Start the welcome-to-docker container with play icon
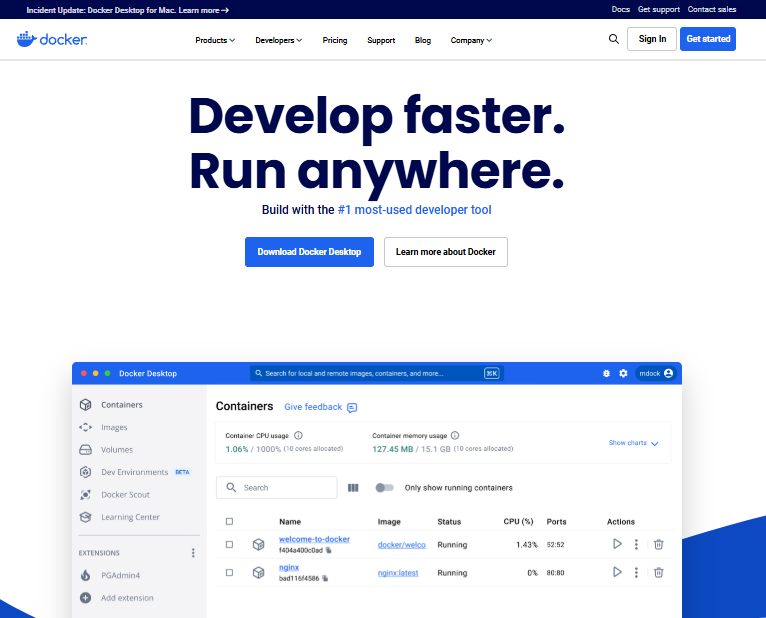The image size is (766, 618). [617, 544]
